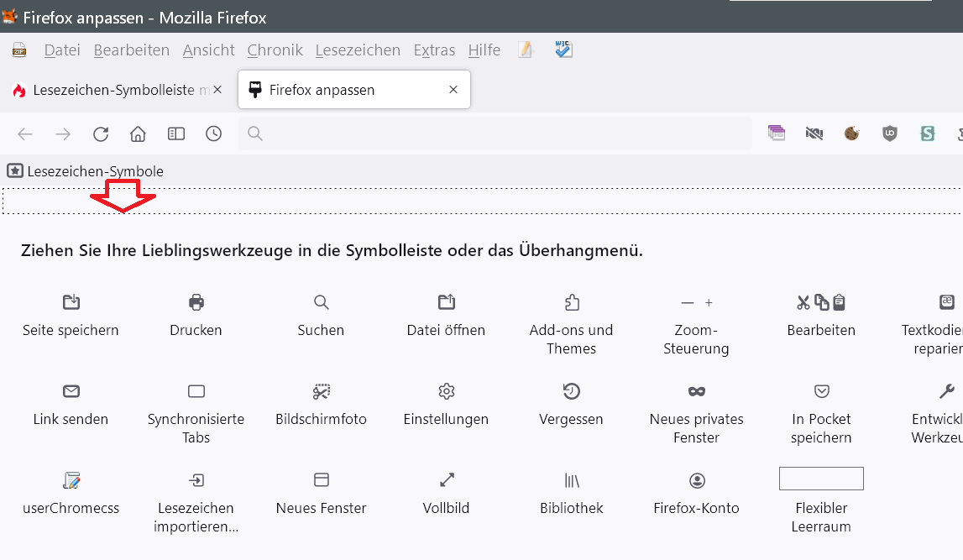Click the Firefox-Konto account icon

click(697, 480)
